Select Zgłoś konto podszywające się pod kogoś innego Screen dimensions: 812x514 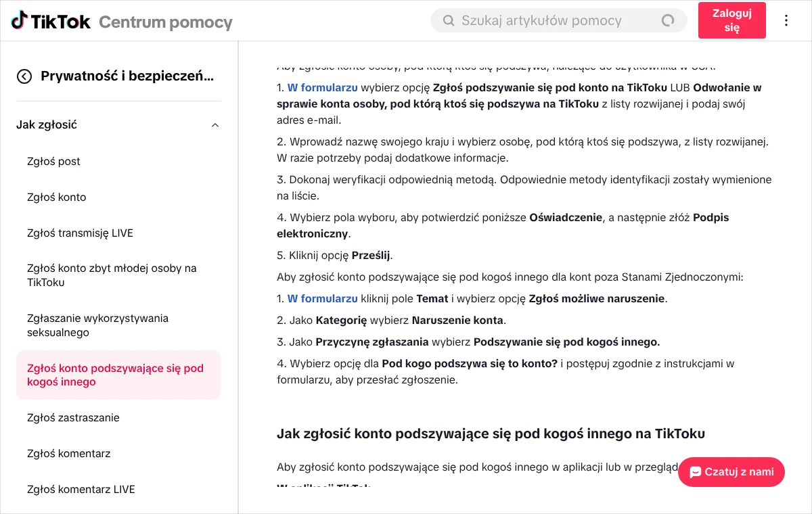coord(118,375)
